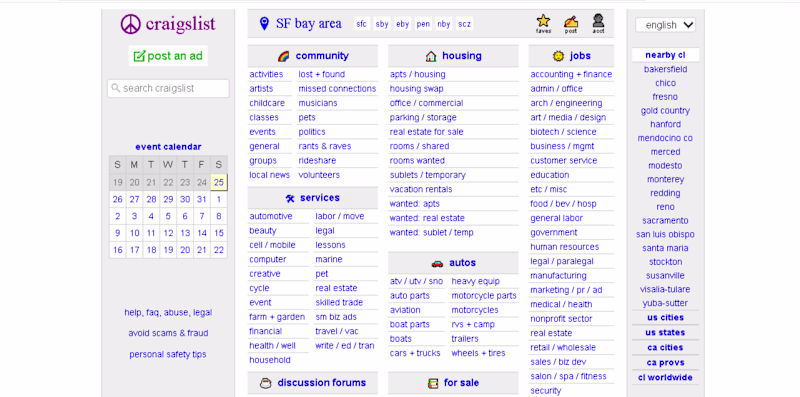Go to san luis obispo craigslist
This screenshot has width=800, height=397.
(x=665, y=235)
